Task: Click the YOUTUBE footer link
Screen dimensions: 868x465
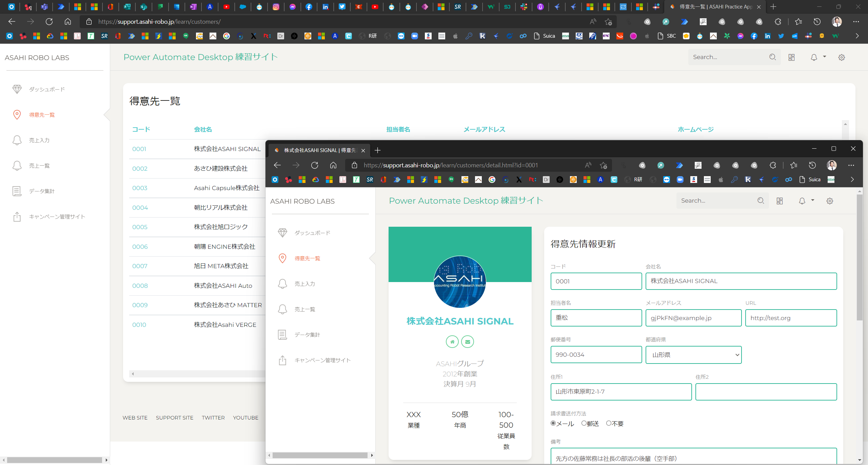Action: (245, 418)
